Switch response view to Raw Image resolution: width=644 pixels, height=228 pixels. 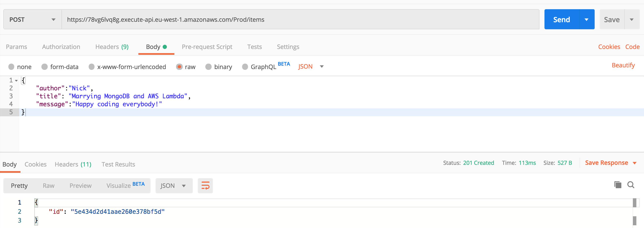(x=49, y=186)
